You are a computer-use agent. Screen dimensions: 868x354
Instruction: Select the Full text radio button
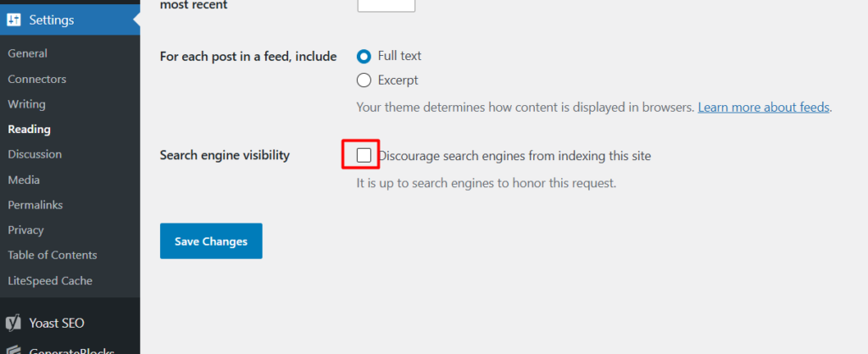[364, 56]
